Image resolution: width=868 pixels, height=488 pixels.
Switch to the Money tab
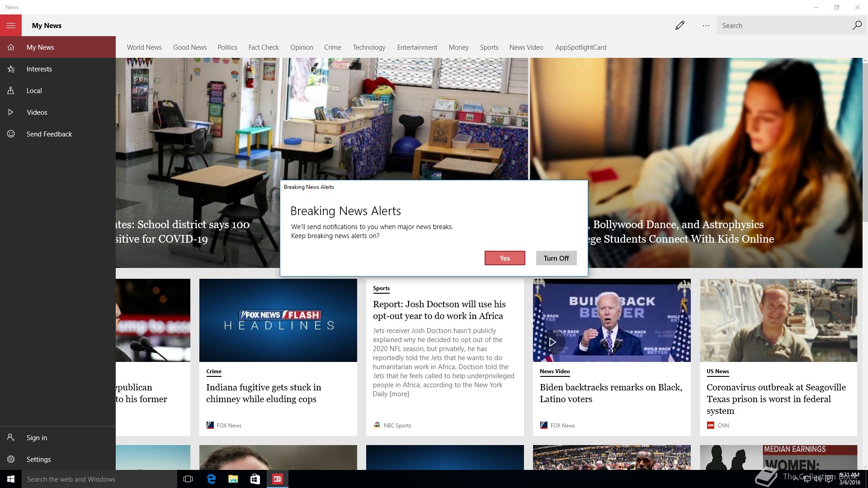click(459, 47)
